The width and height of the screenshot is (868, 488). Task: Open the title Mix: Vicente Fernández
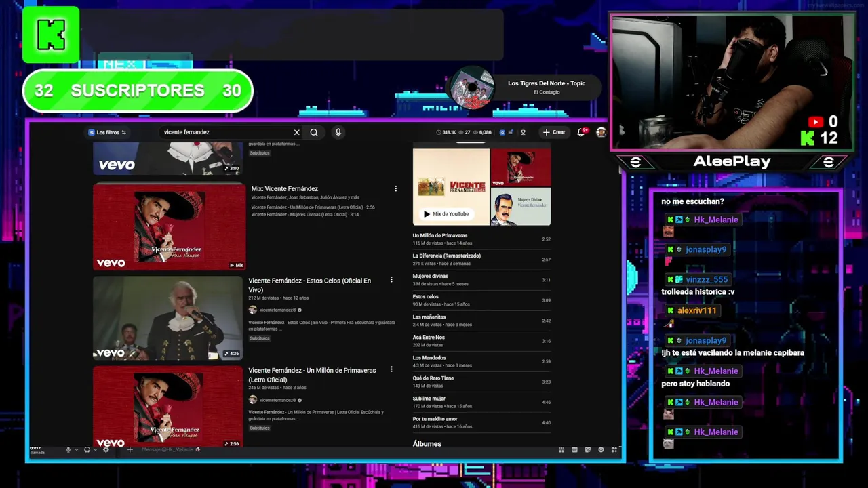click(x=285, y=189)
